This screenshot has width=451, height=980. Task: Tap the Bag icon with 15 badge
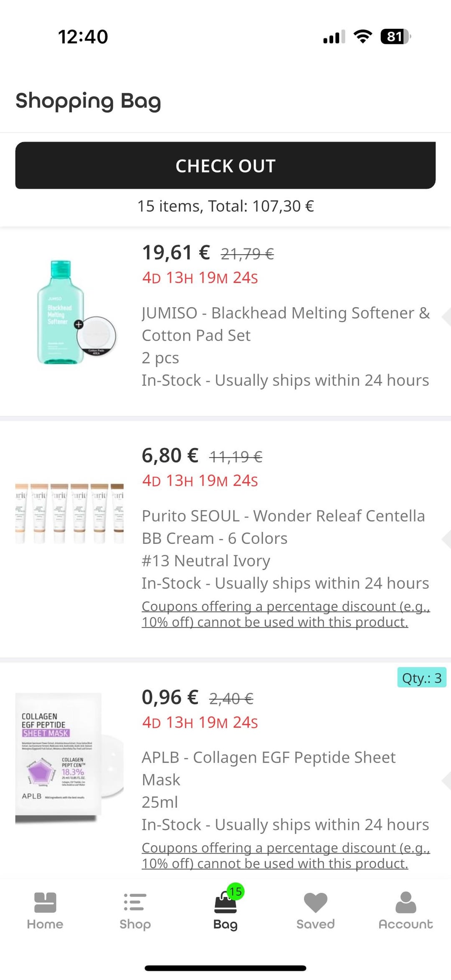(225, 903)
